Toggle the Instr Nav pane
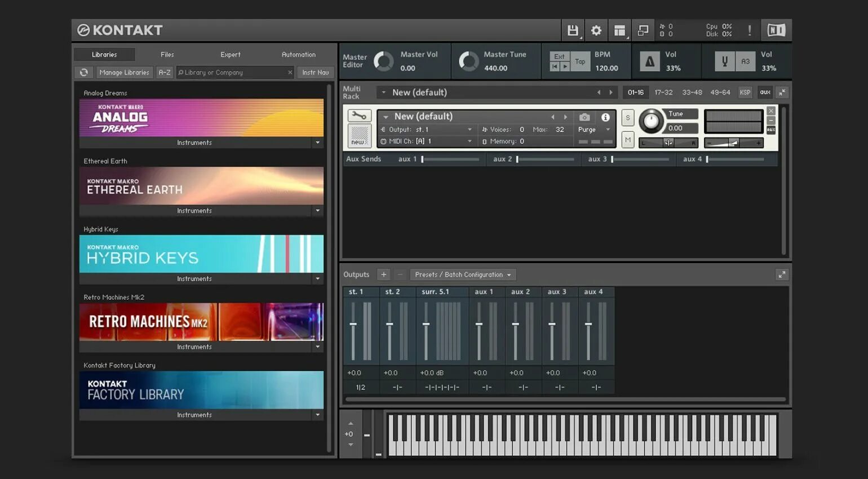The width and height of the screenshot is (868, 479). [315, 72]
